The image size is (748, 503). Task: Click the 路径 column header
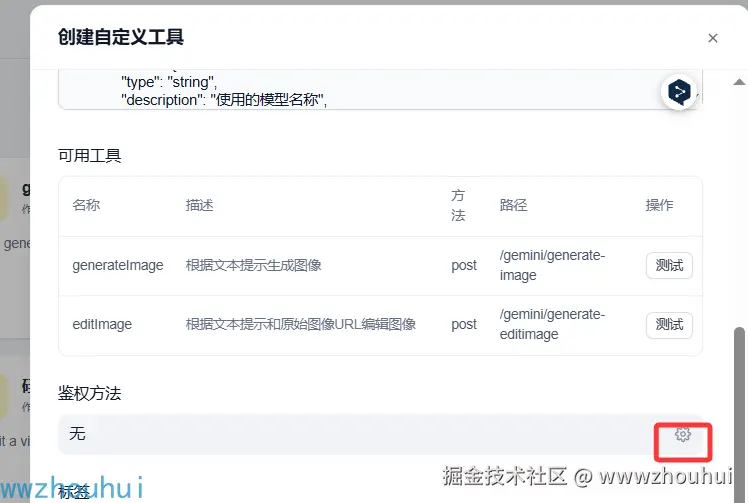point(513,205)
